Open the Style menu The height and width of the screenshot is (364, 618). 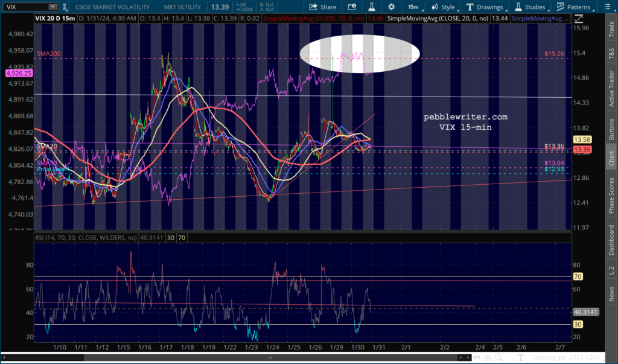(442, 7)
